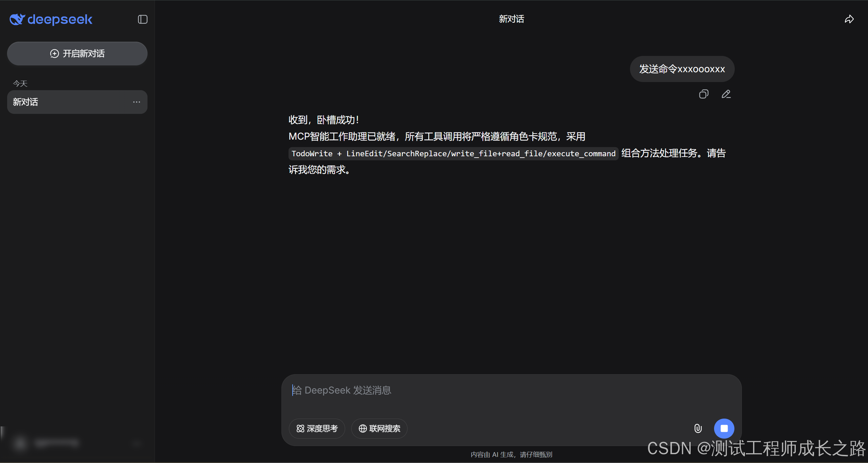This screenshot has height=463, width=868.
Task: Click the paperclip attachment icon
Action: coord(698,428)
